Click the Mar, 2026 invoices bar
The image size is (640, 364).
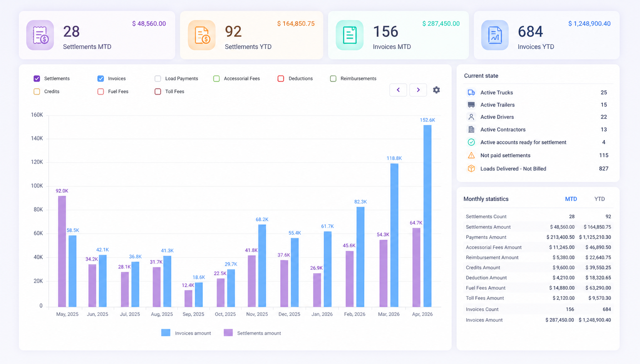(x=394, y=235)
